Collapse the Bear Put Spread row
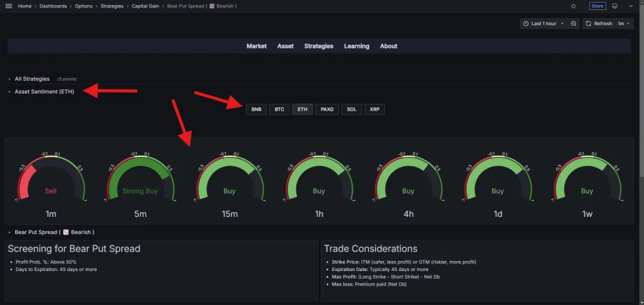This screenshot has height=305, width=644. tap(54, 232)
